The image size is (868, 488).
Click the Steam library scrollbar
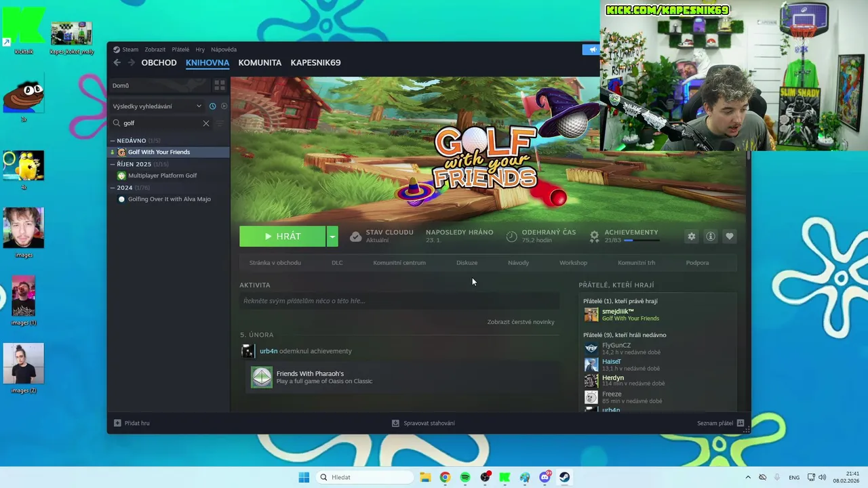749,157
